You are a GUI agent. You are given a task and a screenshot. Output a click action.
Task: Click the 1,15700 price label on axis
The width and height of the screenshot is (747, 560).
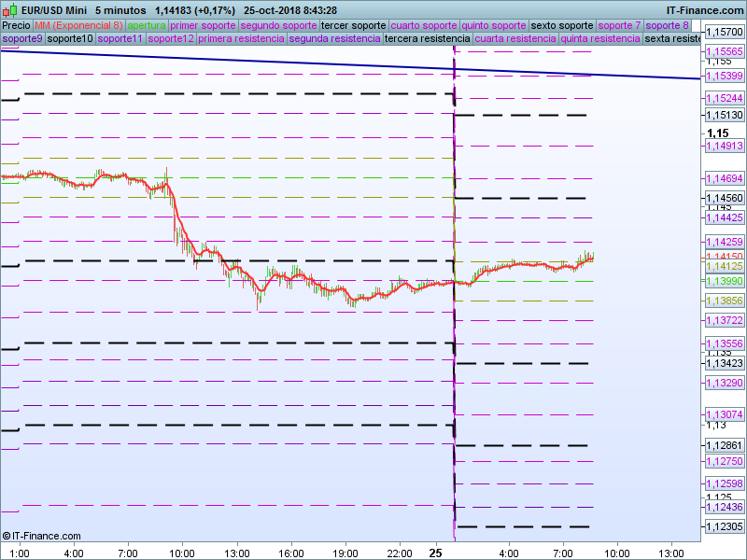724,31
